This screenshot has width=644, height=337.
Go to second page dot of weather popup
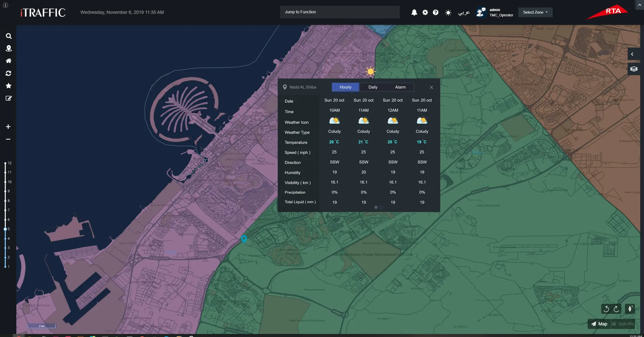(x=381, y=207)
